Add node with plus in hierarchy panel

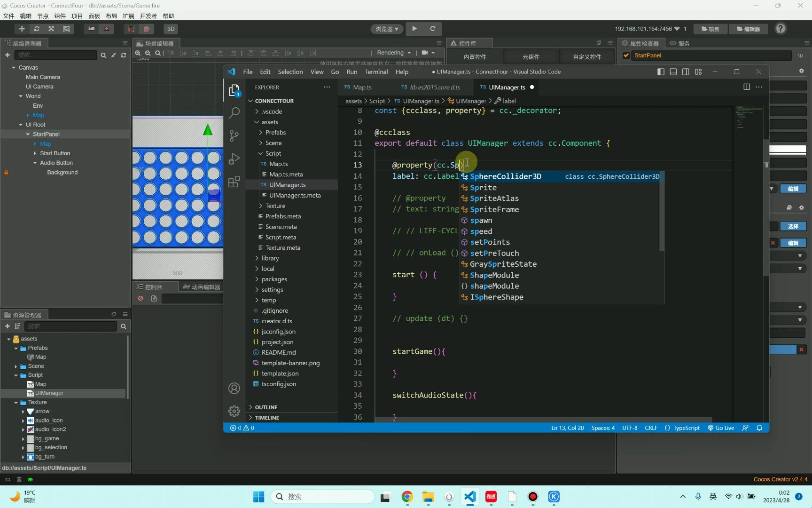(x=8, y=55)
